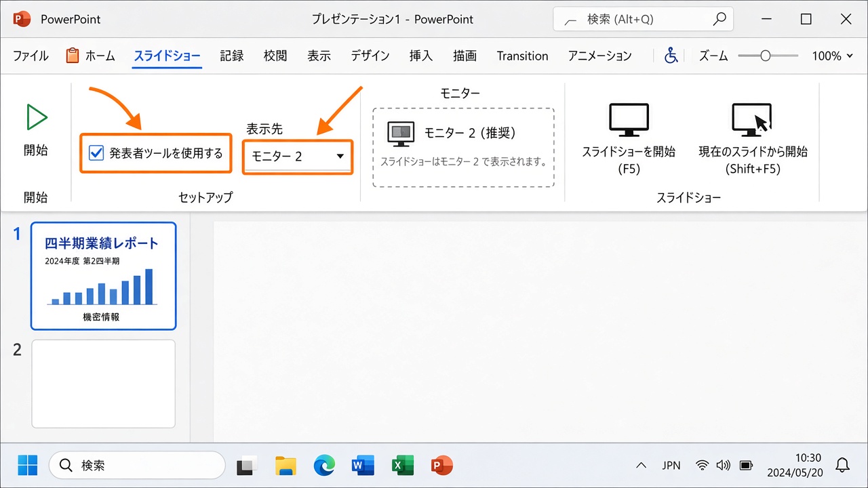This screenshot has width=868, height=488.
Task: Open the デザイン tab
Action: click(x=370, y=56)
